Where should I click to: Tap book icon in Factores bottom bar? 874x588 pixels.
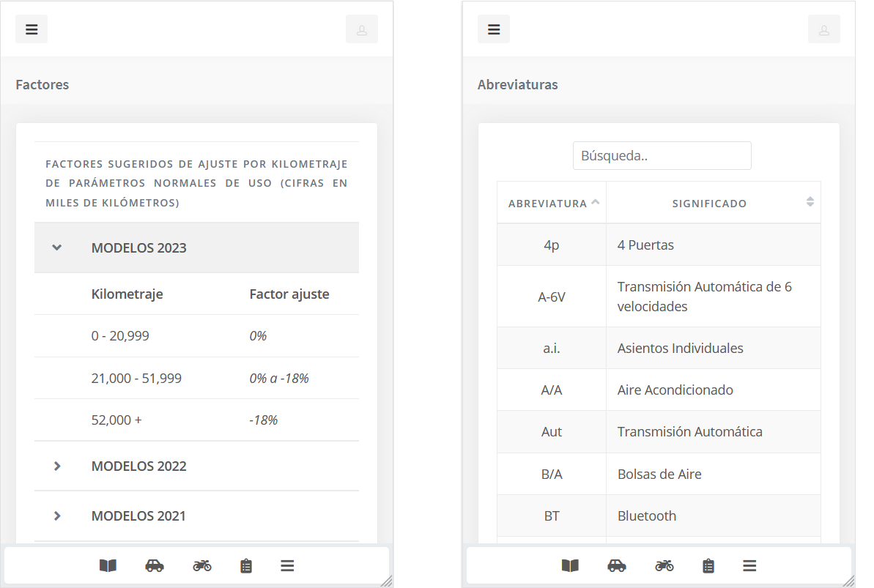[108, 565]
